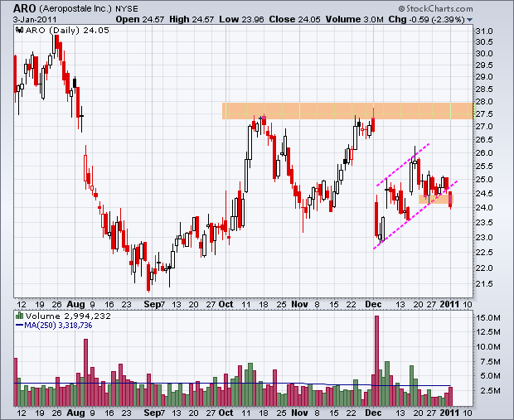The image size is (514, 420).
Task: Click the Sep label under the volume panel
Action: pos(153,413)
